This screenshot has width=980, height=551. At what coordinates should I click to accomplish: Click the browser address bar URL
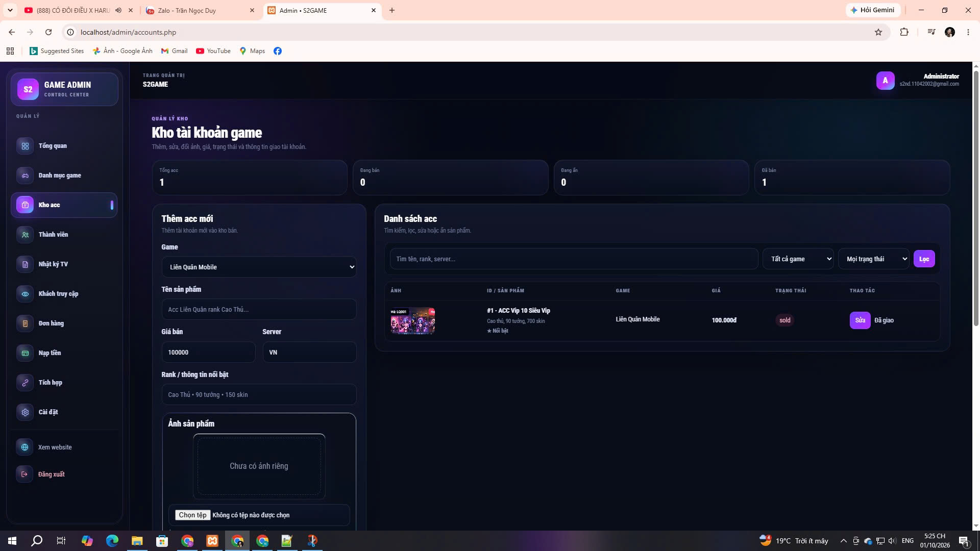(x=128, y=32)
